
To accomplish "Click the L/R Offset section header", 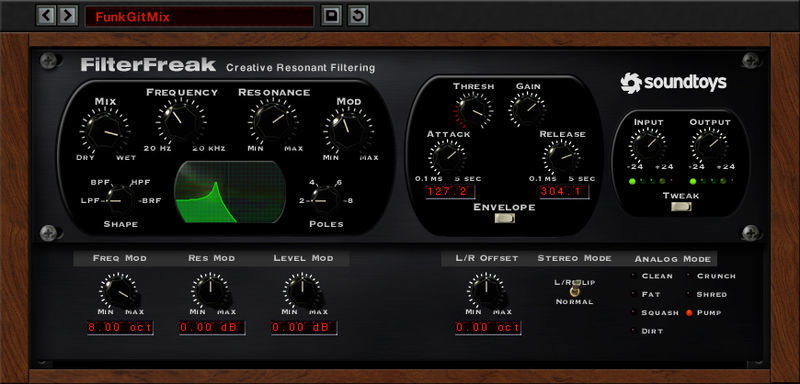I will click(487, 258).
